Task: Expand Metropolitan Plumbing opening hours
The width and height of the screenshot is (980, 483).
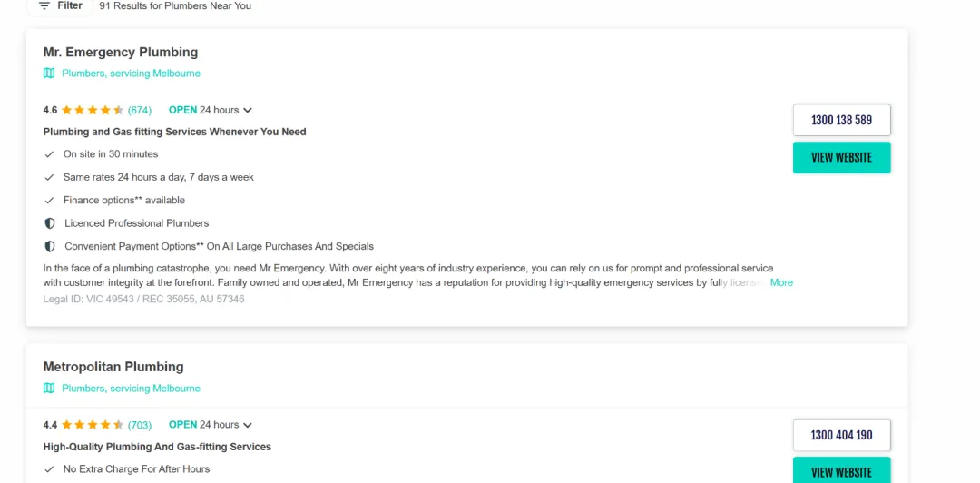Action: point(248,425)
